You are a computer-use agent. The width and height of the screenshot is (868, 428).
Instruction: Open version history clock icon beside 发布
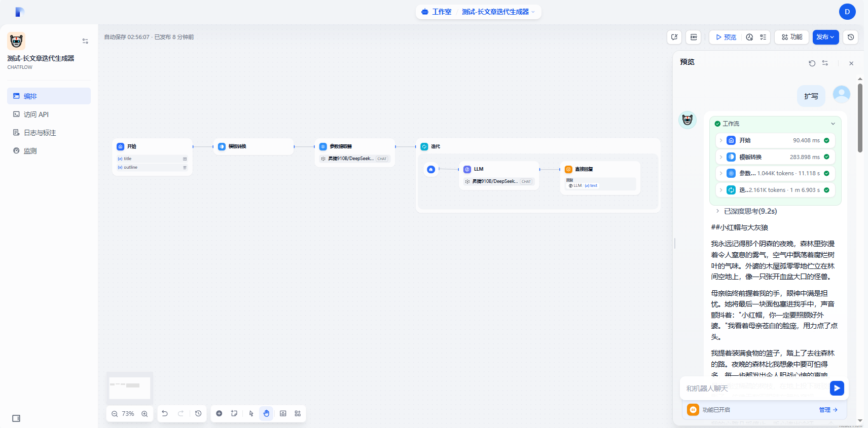coord(851,37)
